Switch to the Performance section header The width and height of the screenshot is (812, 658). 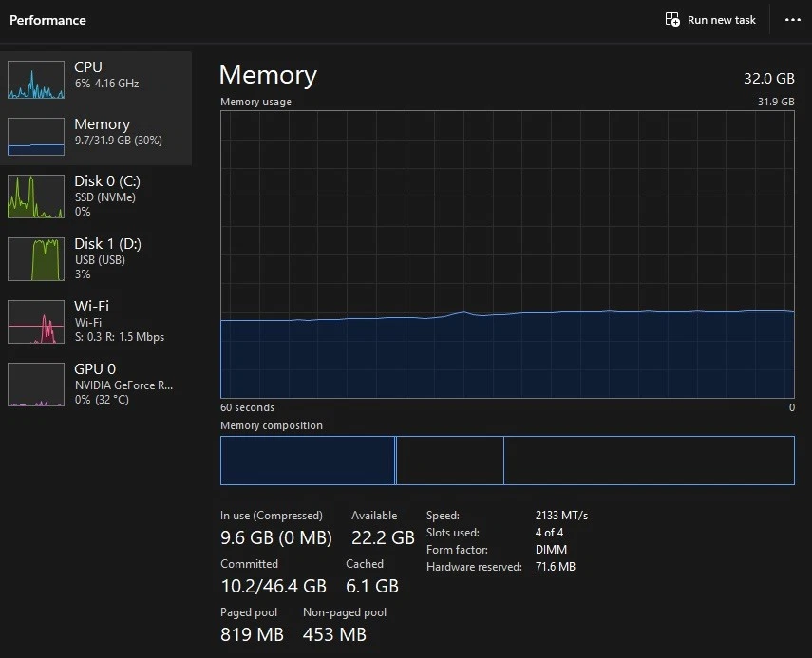(47, 19)
